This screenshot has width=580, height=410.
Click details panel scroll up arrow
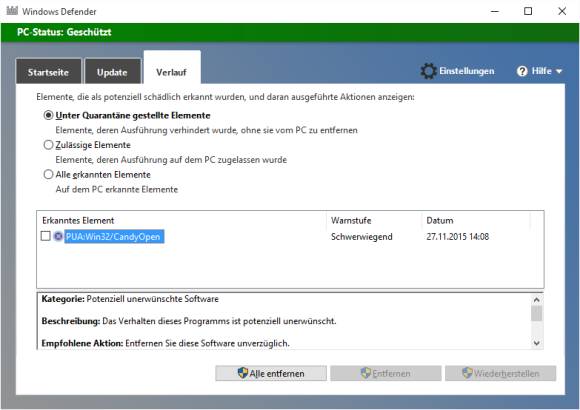[536, 299]
